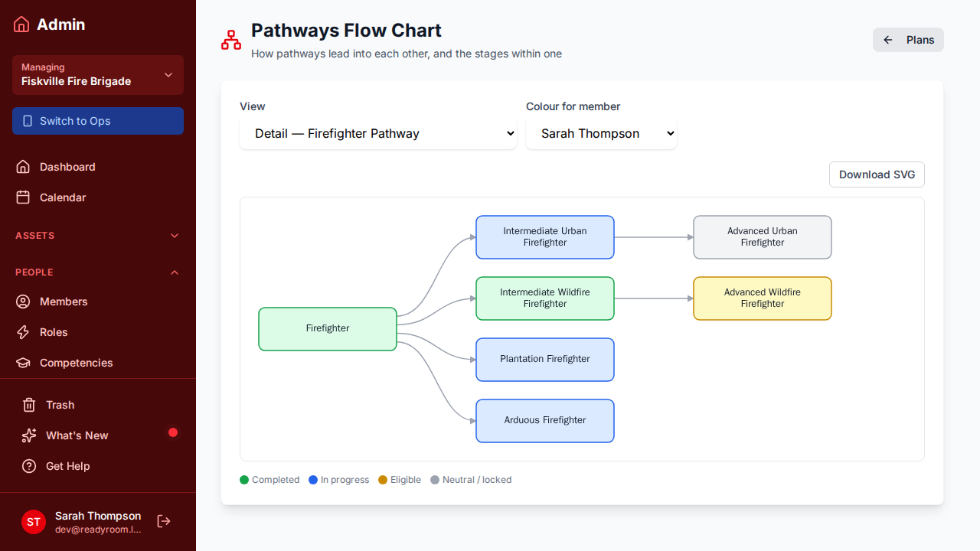980x551 pixels.
Task: Go back to Plans
Action: [908, 40]
